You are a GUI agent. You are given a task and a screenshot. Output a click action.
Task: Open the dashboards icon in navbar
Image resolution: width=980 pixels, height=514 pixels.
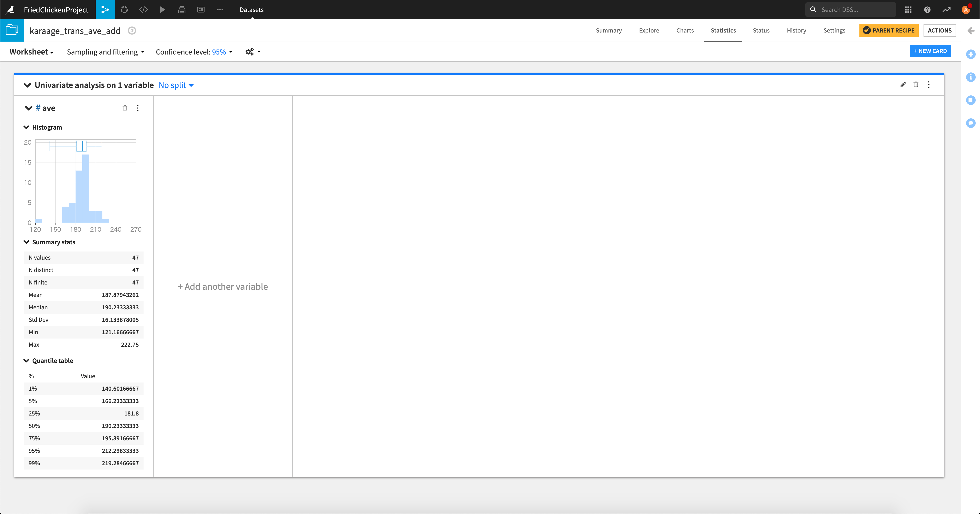point(201,10)
